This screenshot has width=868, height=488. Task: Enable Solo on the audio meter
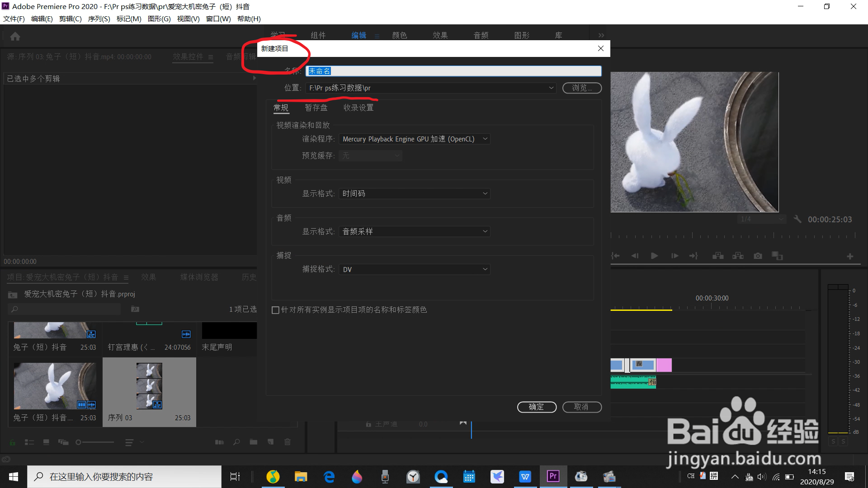833,441
